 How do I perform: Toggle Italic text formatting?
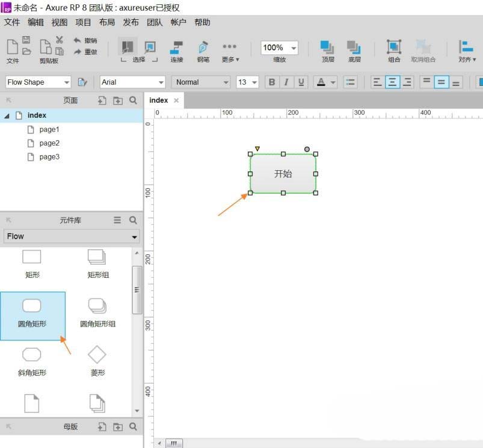pos(286,82)
